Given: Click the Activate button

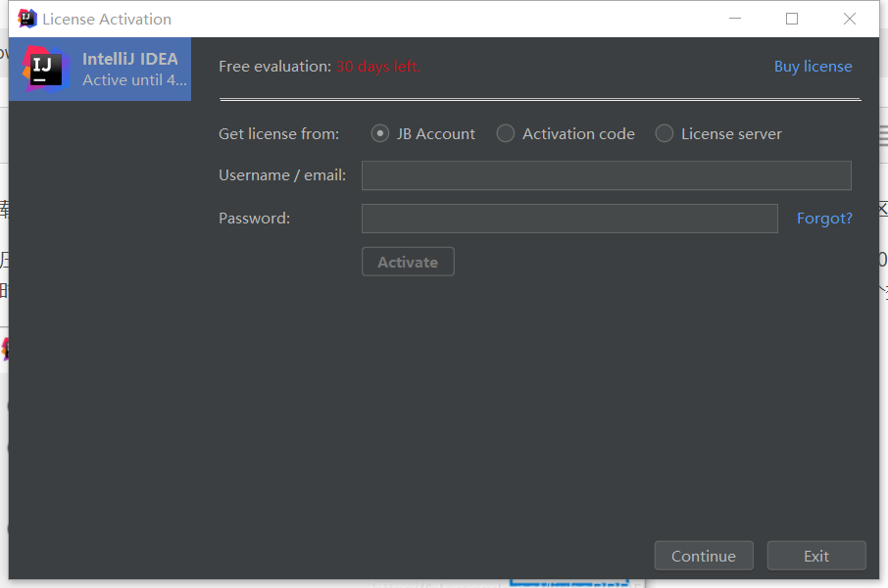Looking at the screenshot, I should [x=408, y=262].
